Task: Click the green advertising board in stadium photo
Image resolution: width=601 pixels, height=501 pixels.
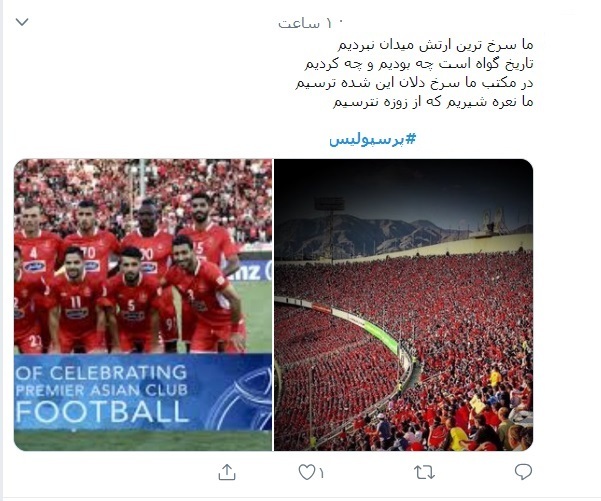Action: click(x=380, y=336)
